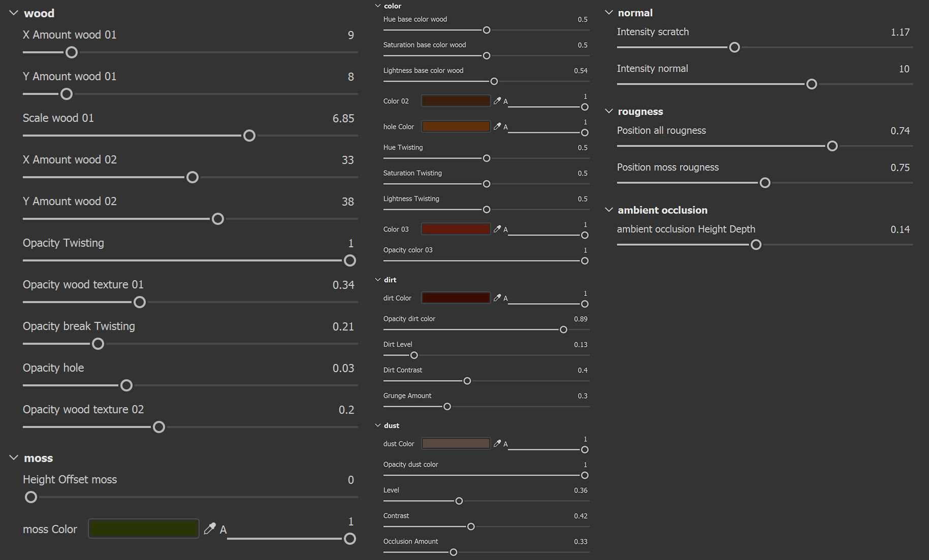Click the Scale wood 01 slider handle
This screenshot has width=929, height=560.
249,136
